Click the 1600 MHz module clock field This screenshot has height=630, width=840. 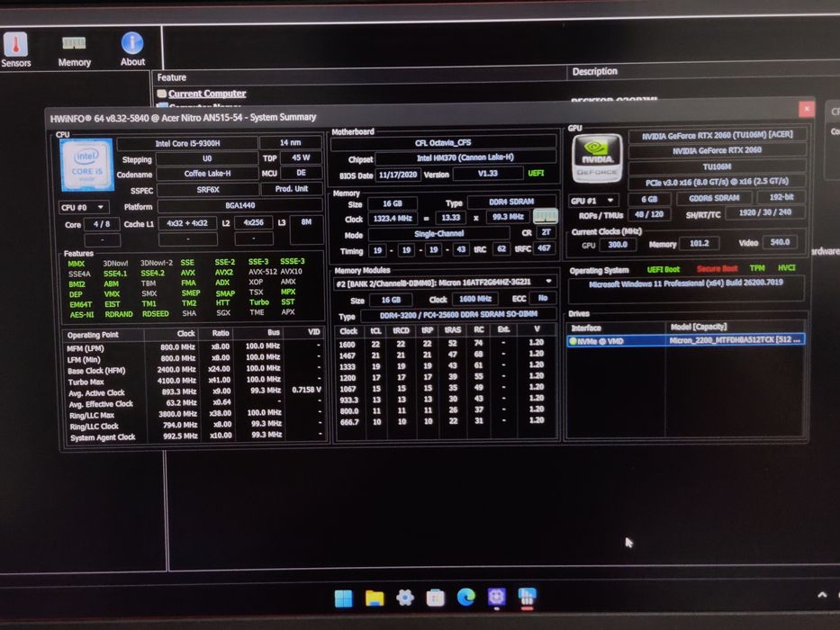[x=474, y=299]
